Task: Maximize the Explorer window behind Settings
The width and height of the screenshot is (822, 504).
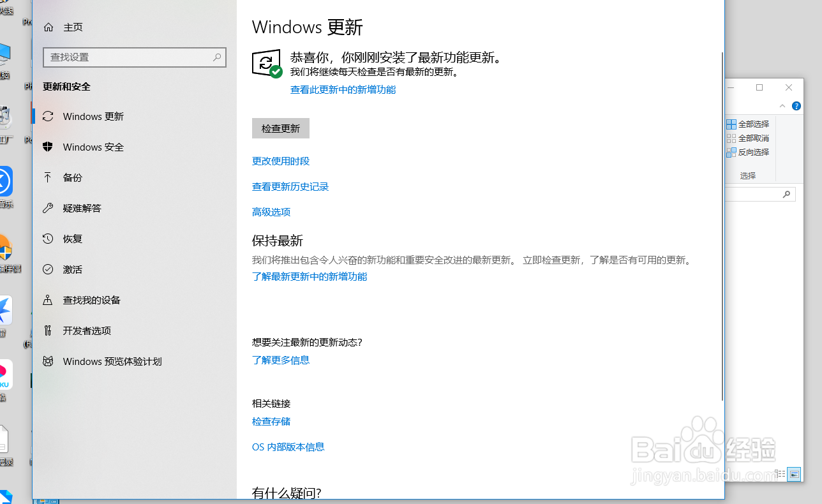Action: tap(759, 87)
